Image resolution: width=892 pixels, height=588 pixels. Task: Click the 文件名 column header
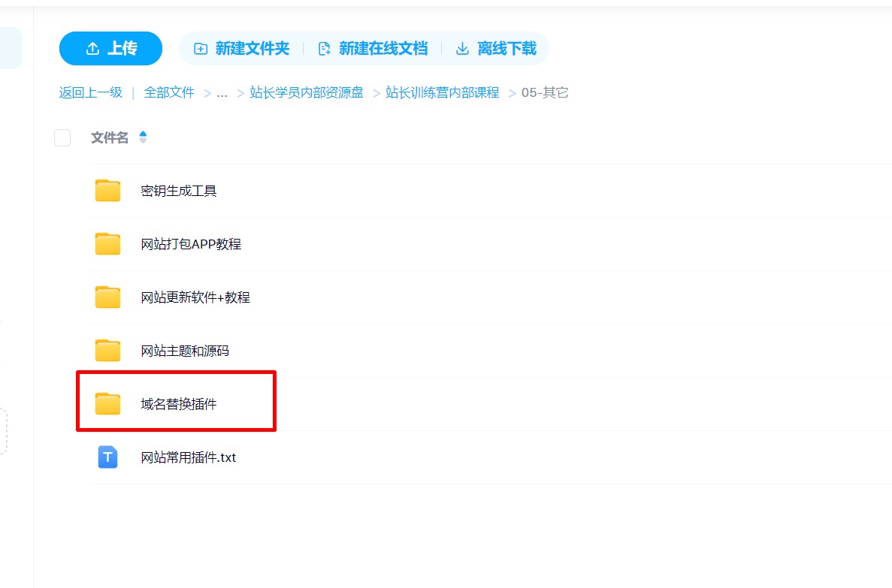coord(110,137)
